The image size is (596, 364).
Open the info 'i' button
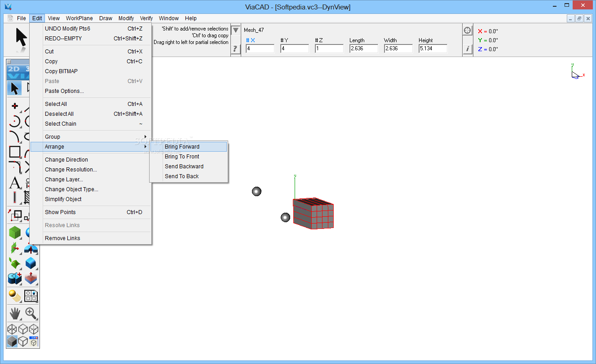tap(468, 49)
